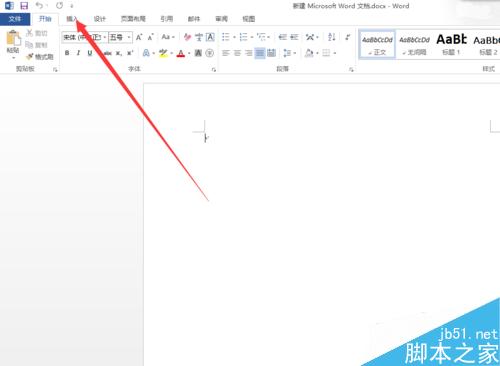Save the document from the quick access toolbar

pyautogui.click(x=24, y=6)
